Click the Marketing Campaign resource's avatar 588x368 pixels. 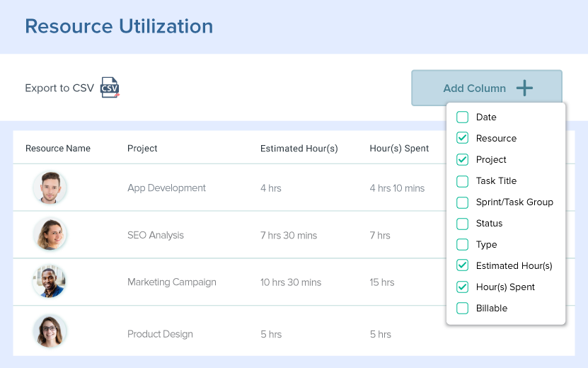pos(50,282)
